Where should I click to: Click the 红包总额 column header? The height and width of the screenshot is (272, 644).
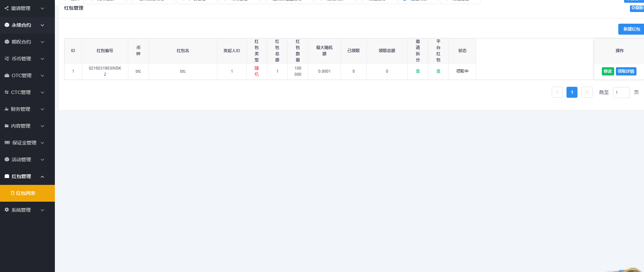click(x=277, y=51)
